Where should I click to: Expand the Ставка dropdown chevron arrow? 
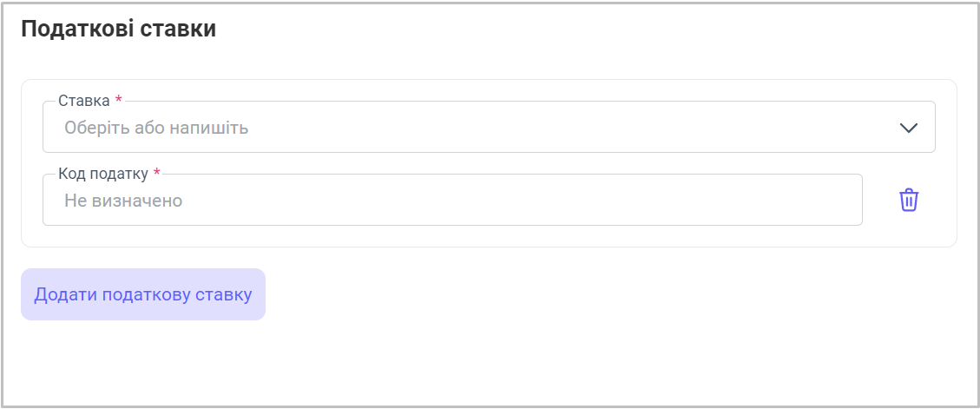[908, 128]
